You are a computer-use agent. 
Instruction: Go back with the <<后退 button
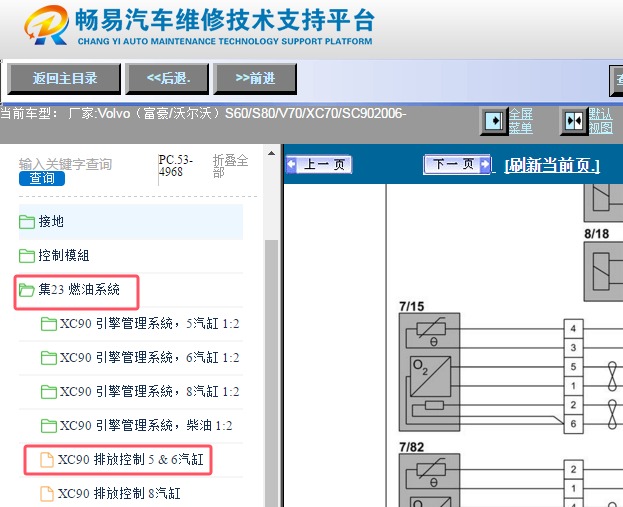tap(167, 79)
